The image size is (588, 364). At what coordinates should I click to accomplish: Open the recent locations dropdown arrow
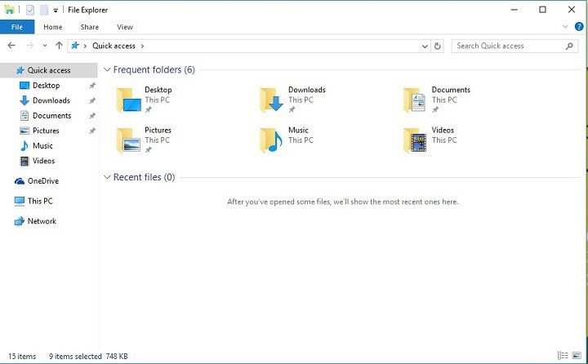[45, 47]
